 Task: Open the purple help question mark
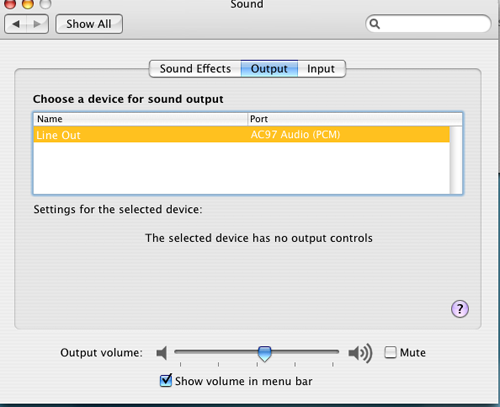click(460, 309)
